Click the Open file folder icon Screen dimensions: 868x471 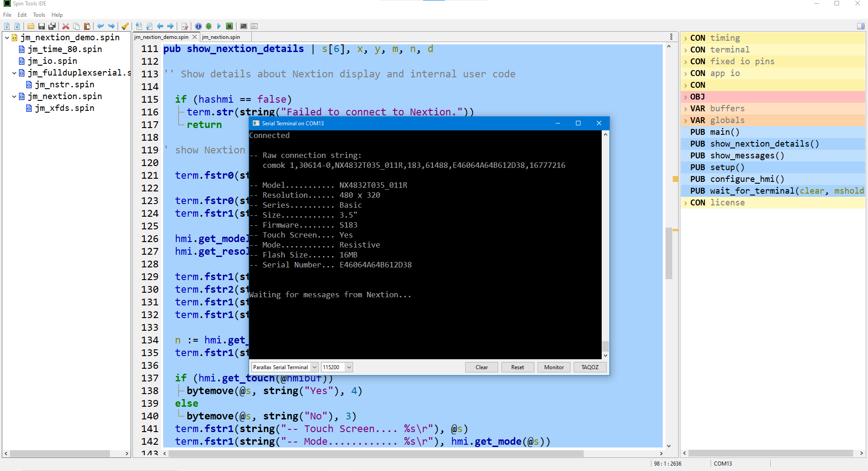coord(31,26)
